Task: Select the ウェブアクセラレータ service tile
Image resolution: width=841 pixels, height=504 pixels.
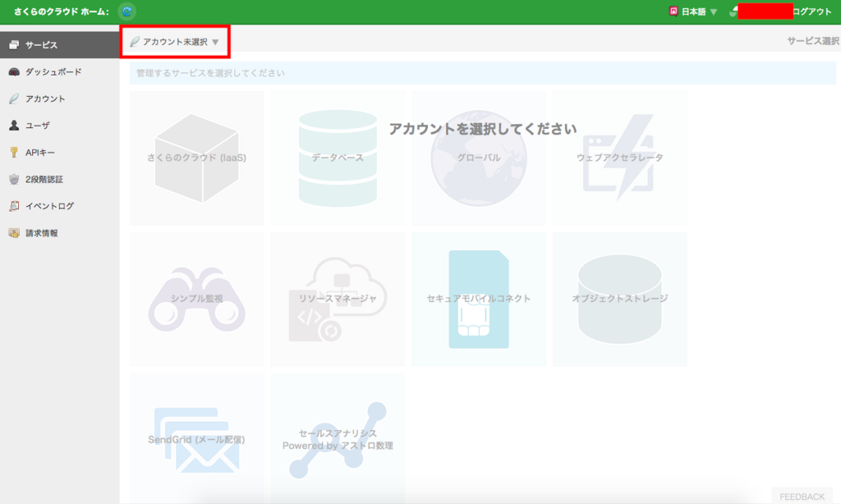Action: [x=620, y=158]
